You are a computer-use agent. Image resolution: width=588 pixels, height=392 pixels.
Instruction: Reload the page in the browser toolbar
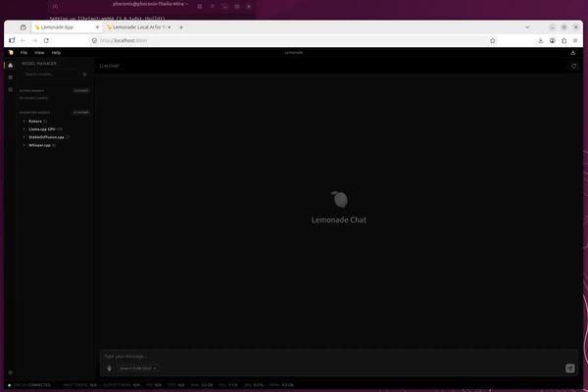click(46, 40)
